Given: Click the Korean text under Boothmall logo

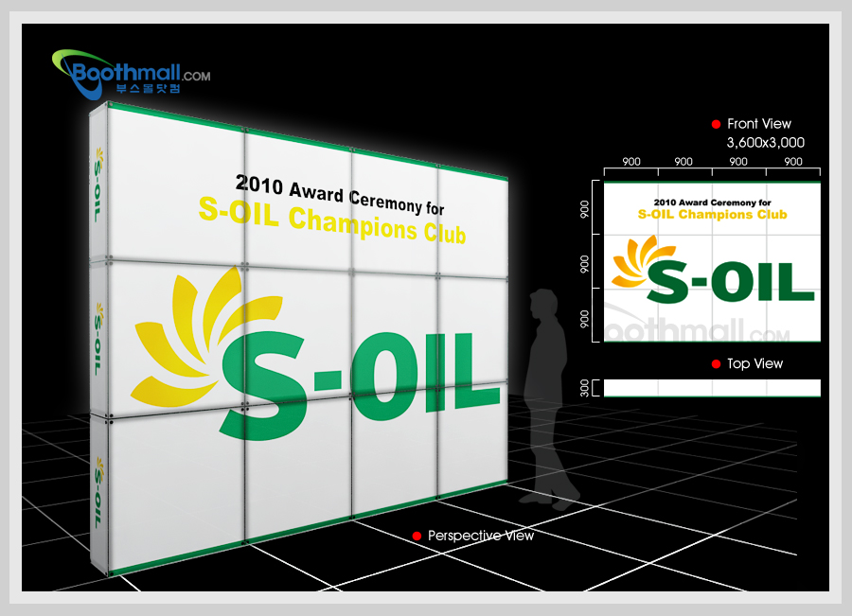Looking at the screenshot, I should [x=147, y=88].
